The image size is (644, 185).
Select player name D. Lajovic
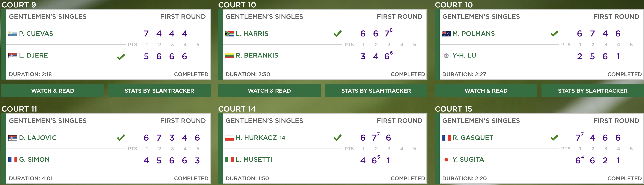tap(38, 138)
